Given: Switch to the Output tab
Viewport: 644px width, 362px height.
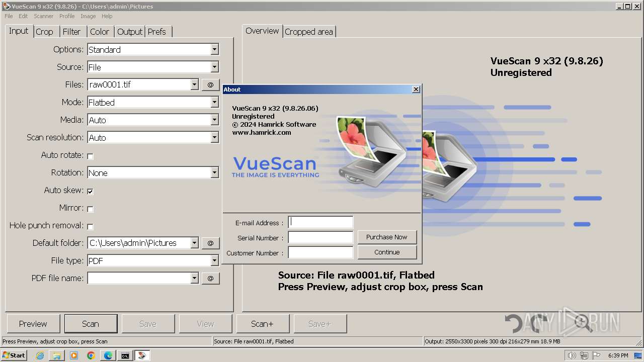Looking at the screenshot, I should pyautogui.click(x=130, y=32).
